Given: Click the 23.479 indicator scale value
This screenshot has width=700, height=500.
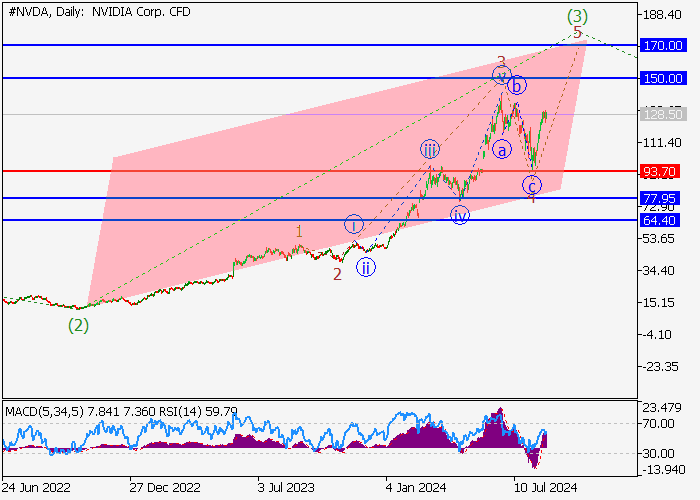Looking at the screenshot, I should pyautogui.click(x=662, y=408).
